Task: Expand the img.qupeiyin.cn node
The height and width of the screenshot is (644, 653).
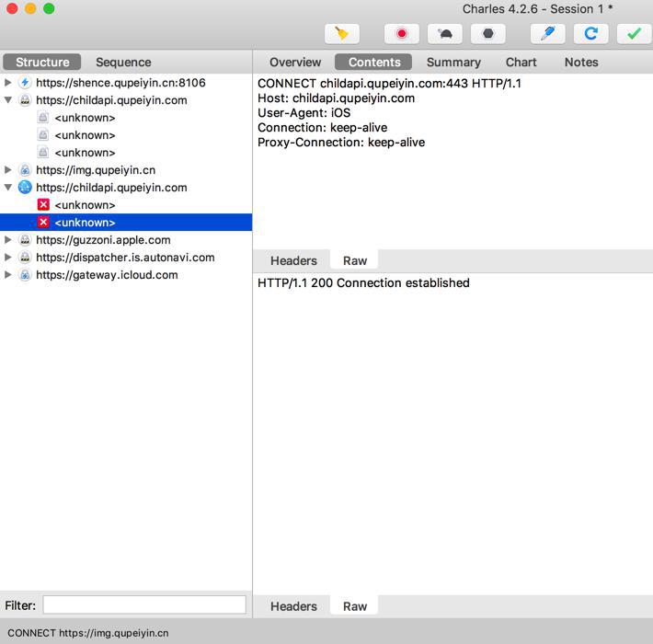Action: [8, 170]
